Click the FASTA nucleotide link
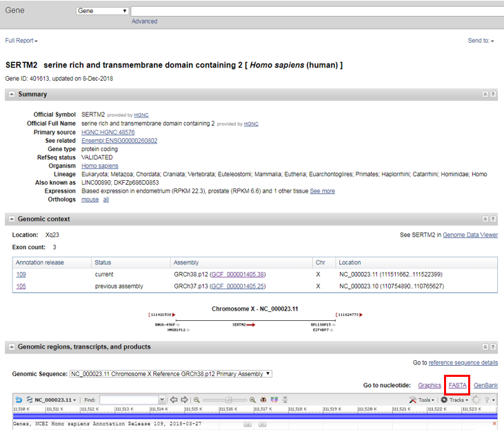 click(x=457, y=385)
